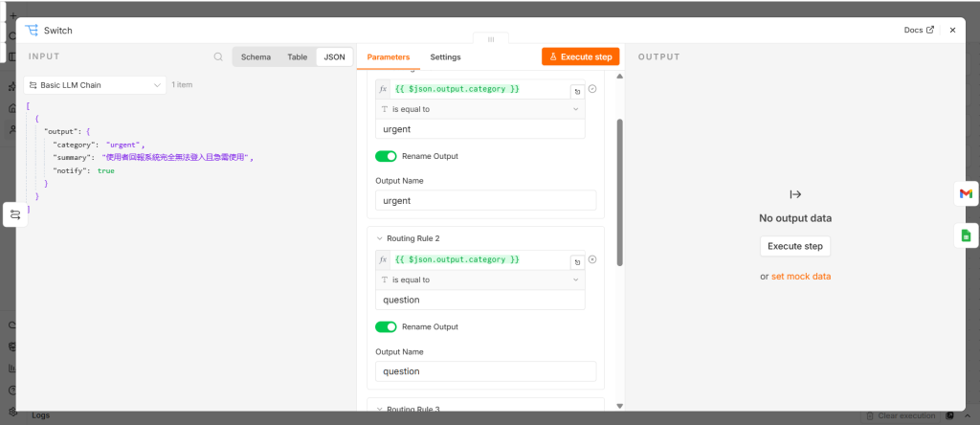Click the Switch node icon in the title bar

point(32,30)
